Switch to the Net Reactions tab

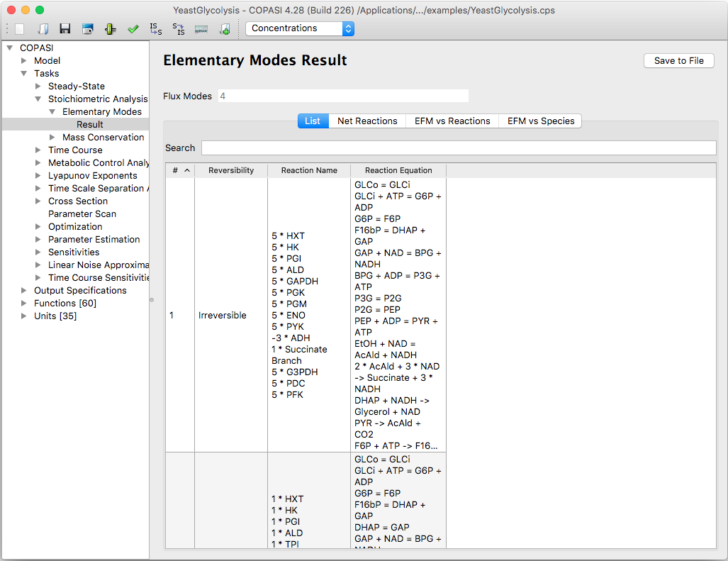367,121
